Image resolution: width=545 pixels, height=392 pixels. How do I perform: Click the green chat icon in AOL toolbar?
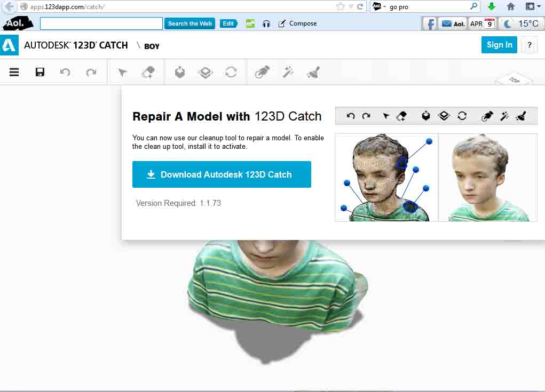(x=250, y=23)
